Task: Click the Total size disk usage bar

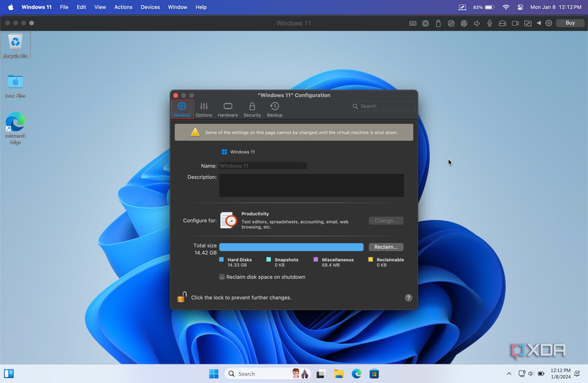Action: (292, 247)
